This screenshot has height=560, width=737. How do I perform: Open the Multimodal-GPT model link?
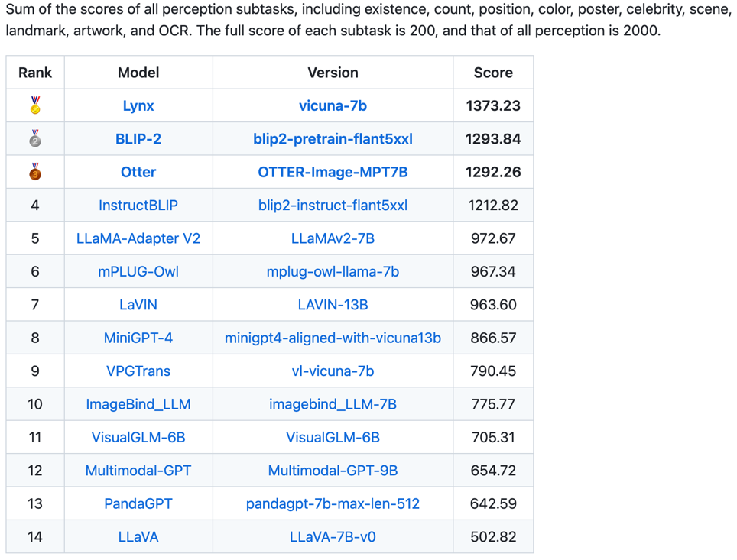tap(138, 471)
